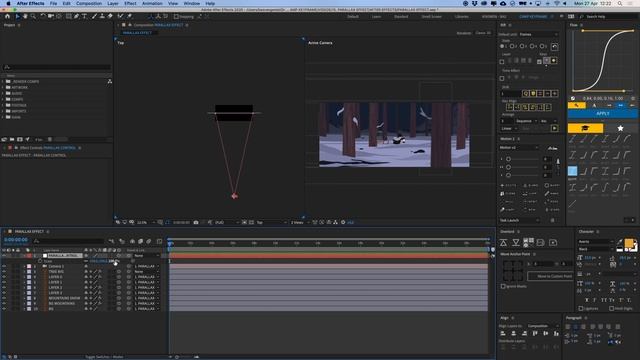Select the Pen tool

pyautogui.click(x=76, y=16)
